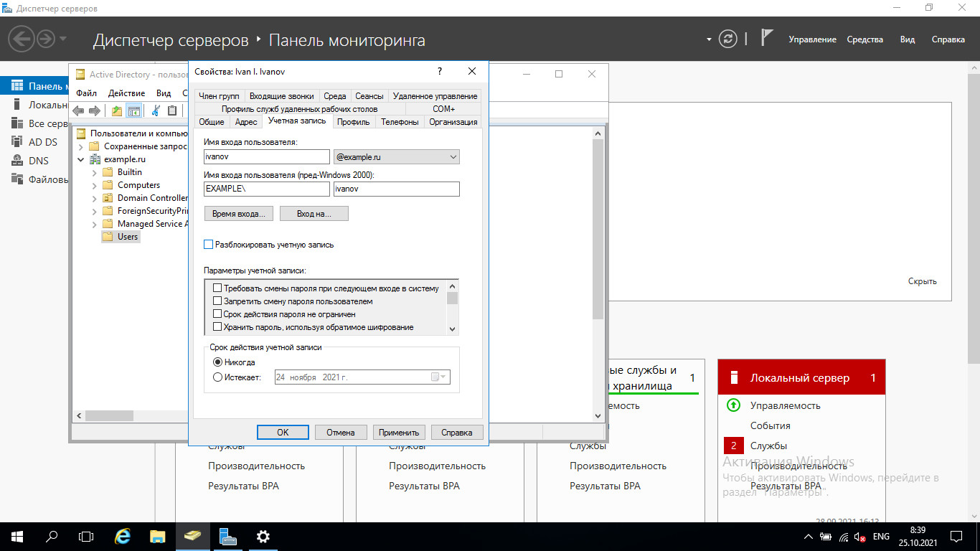Switch to the 'Адрес' tab
This screenshot has width=980, height=551.
click(246, 122)
